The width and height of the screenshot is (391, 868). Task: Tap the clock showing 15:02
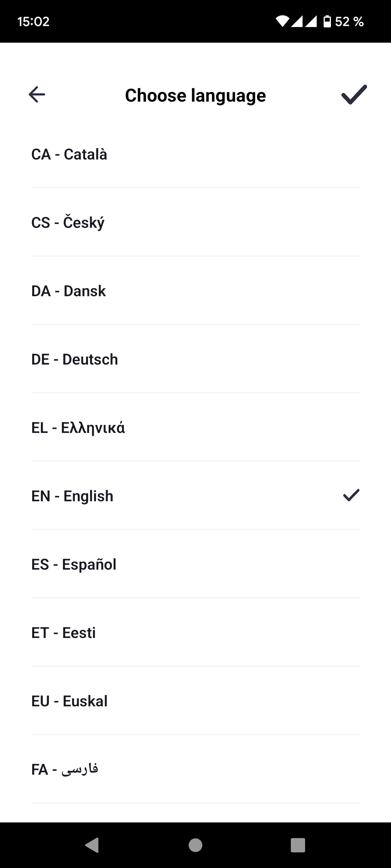click(33, 22)
